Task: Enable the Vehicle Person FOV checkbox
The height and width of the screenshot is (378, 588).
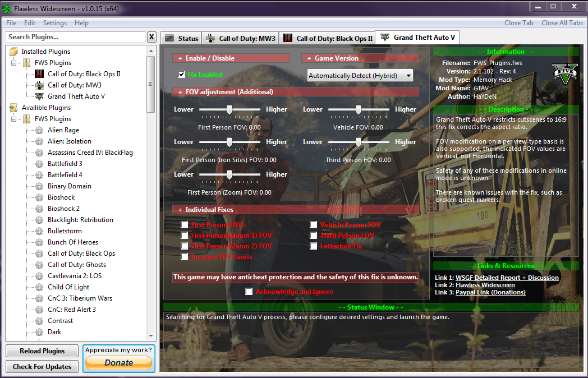Action: [x=313, y=225]
